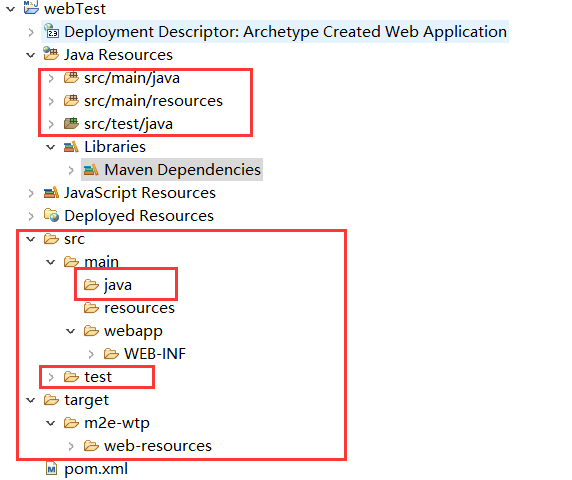This screenshot has width=572, height=480.
Task: Click the web-resources folder icon
Action: [x=91, y=446]
